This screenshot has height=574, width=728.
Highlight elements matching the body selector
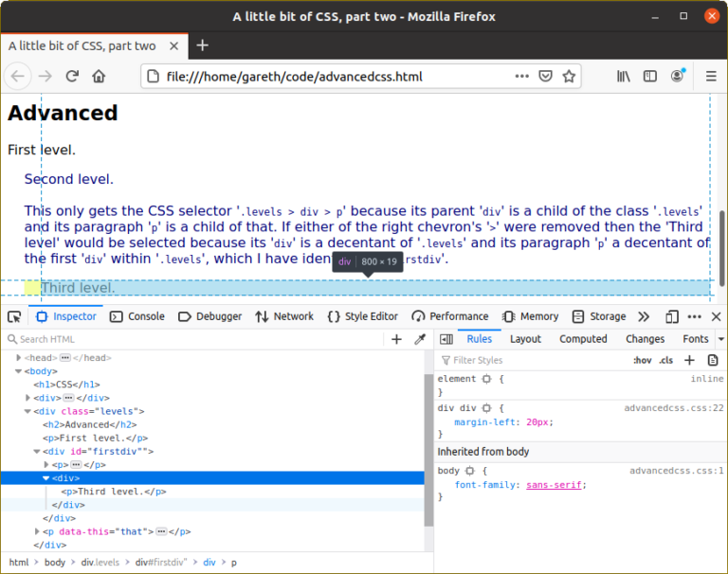470,471
